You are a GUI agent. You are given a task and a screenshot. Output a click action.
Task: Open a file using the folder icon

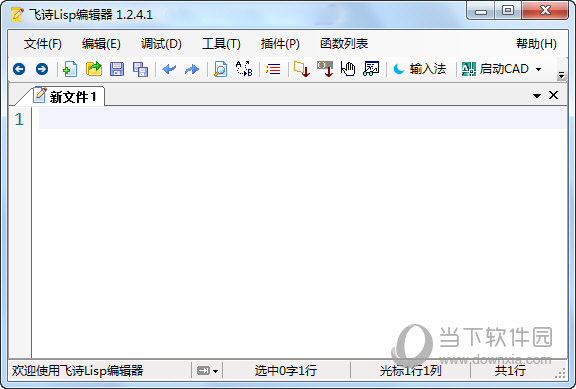[94, 69]
